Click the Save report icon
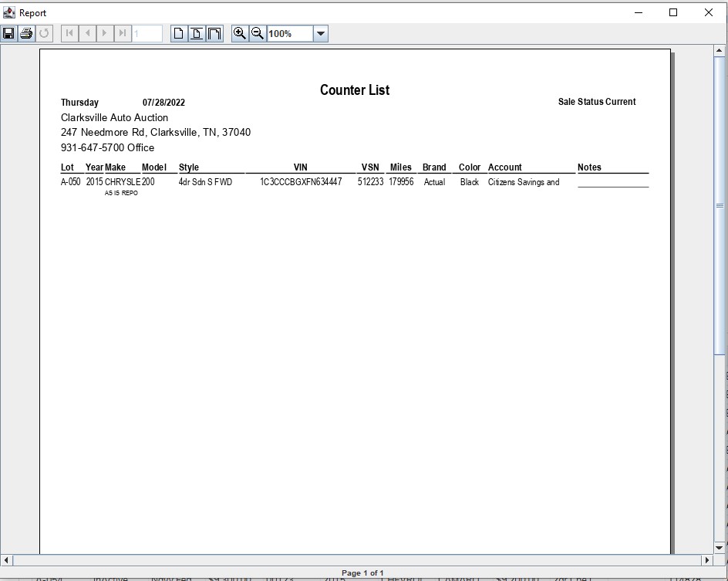Viewport: 728px width, 581px height. pos(8,33)
